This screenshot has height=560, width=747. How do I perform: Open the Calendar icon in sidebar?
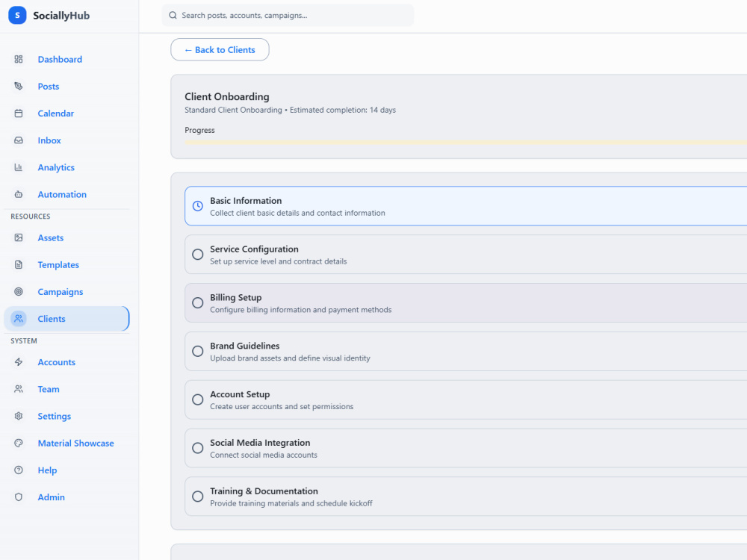point(19,113)
